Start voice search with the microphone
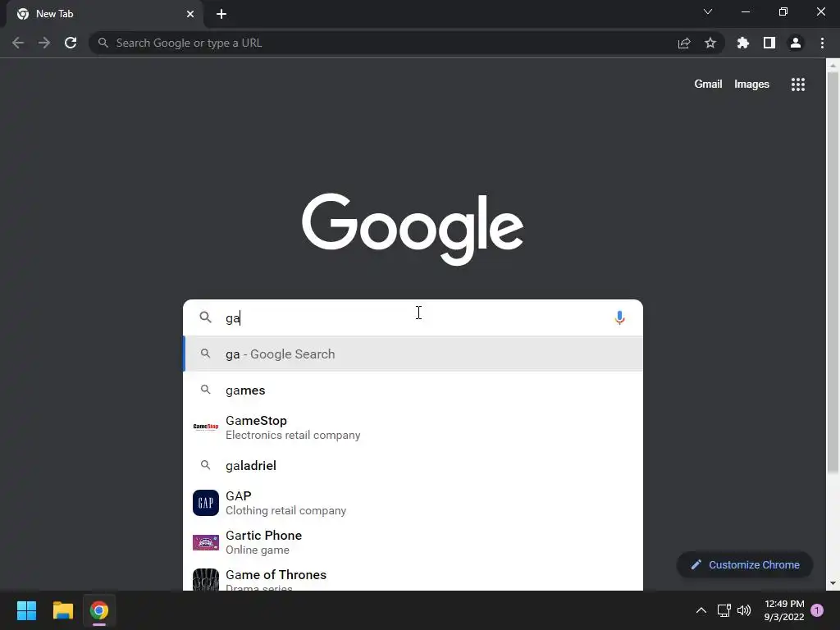This screenshot has width=840, height=630. (620, 317)
